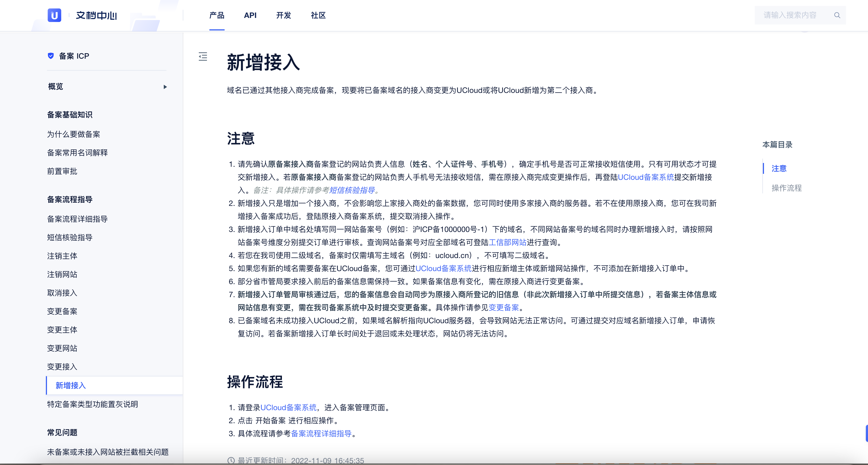The height and width of the screenshot is (465, 868).
Task: Click the UCloud U logo icon
Action: [x=54, y=15]
